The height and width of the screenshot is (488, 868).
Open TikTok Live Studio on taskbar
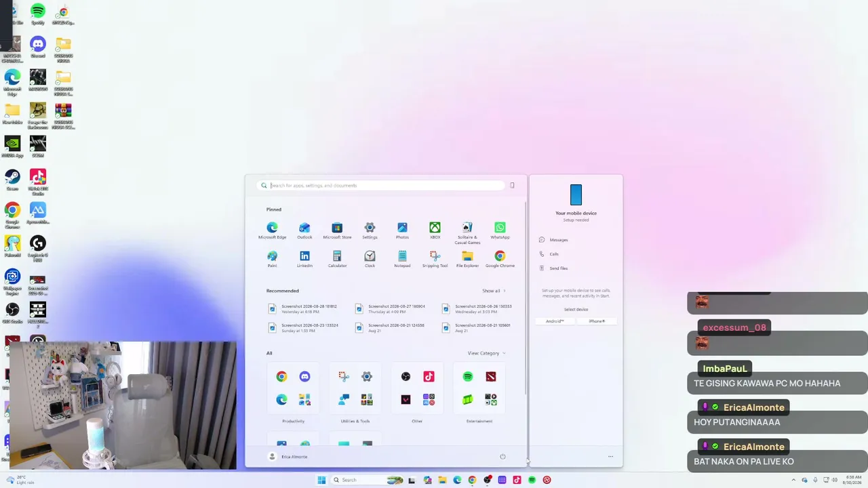click(517, 480)
